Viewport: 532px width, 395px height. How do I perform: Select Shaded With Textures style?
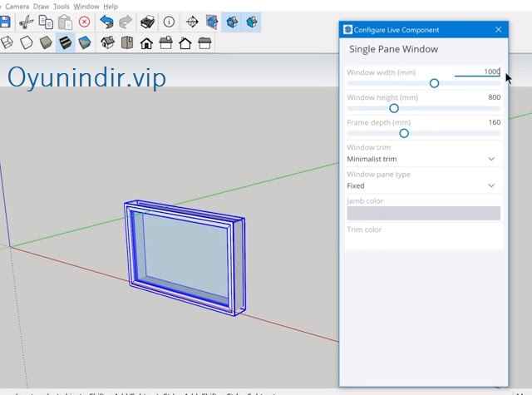[65, 42]
